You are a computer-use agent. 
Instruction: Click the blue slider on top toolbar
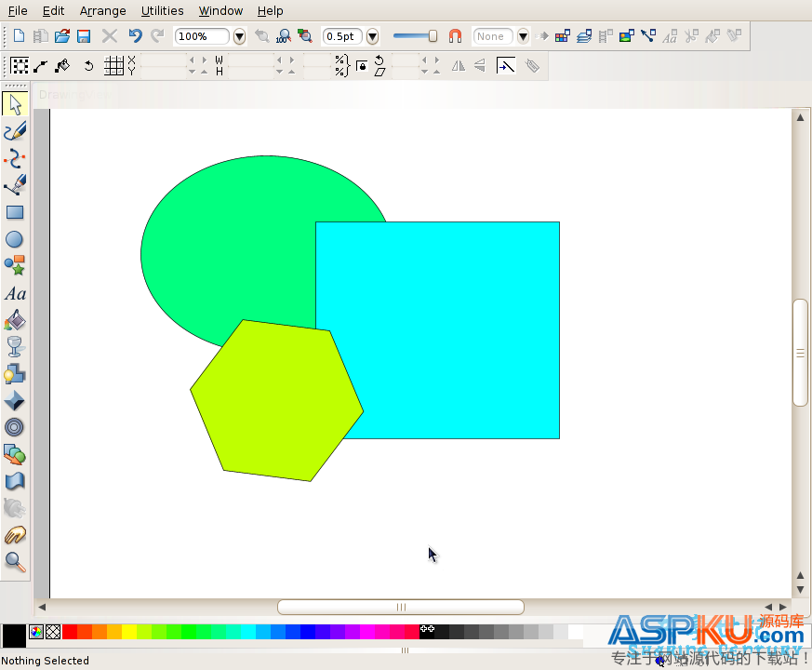point(415,35)
